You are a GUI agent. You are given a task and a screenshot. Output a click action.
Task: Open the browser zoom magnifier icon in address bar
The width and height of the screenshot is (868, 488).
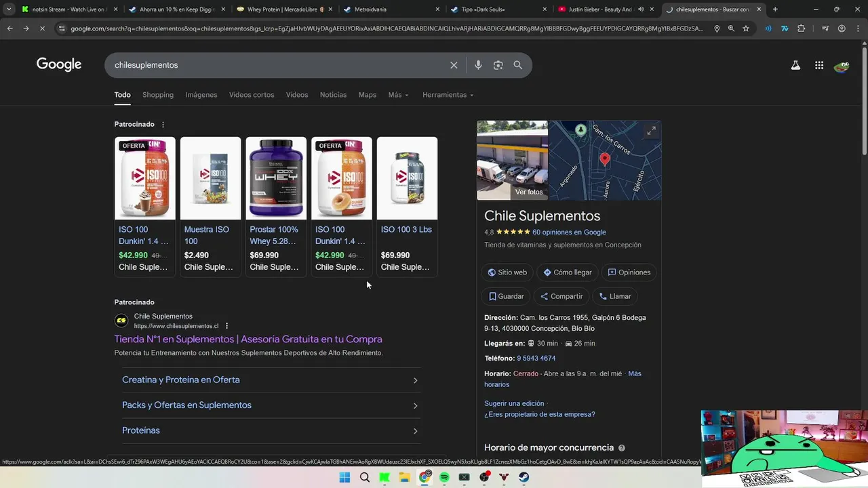tap(731, 28)
